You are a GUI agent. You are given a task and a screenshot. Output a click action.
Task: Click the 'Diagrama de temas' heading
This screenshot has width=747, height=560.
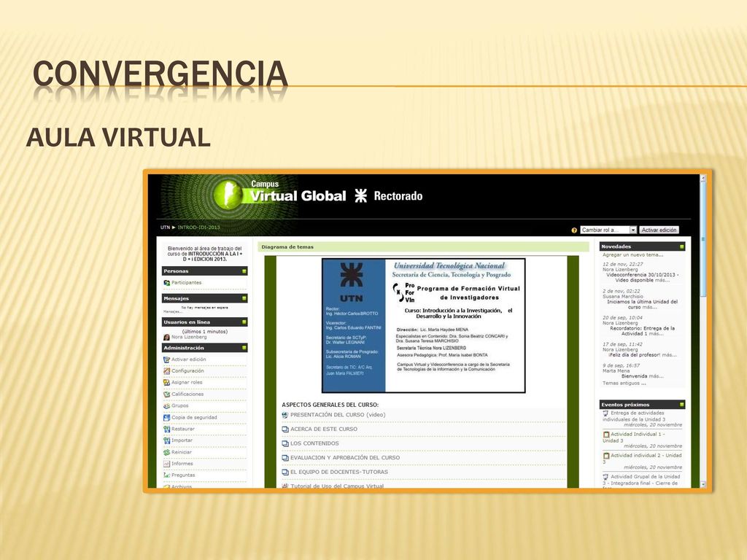point(287,247)
